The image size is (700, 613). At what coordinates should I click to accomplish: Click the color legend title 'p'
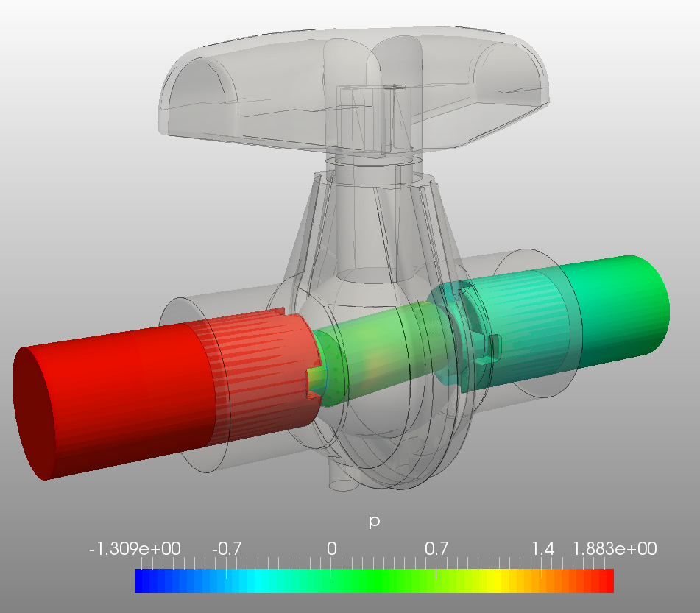point(374,522)
